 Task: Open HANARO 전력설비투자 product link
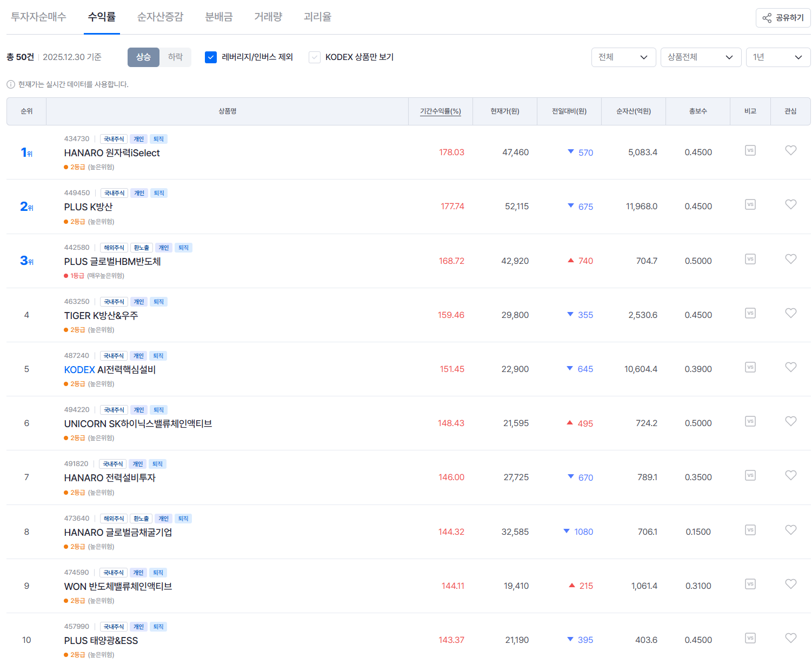pos(110,478)
